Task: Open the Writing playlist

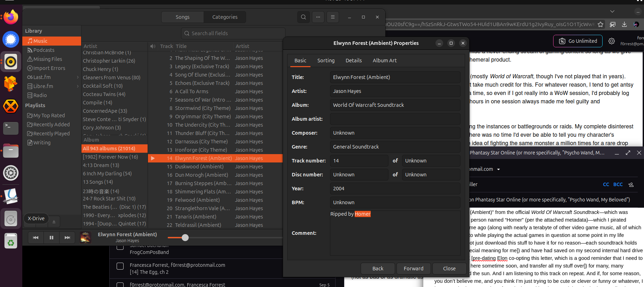Action: (x=52, y=143)
